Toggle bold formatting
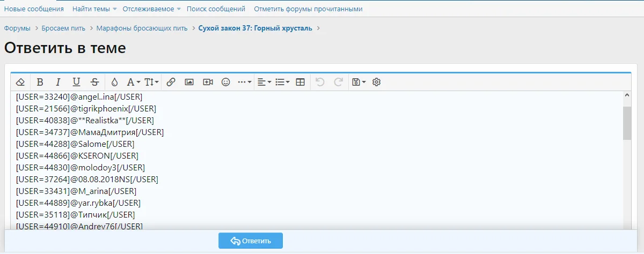The height and width of the screenshot is (254, 644). pyautogui.click(x=40, y=82)
